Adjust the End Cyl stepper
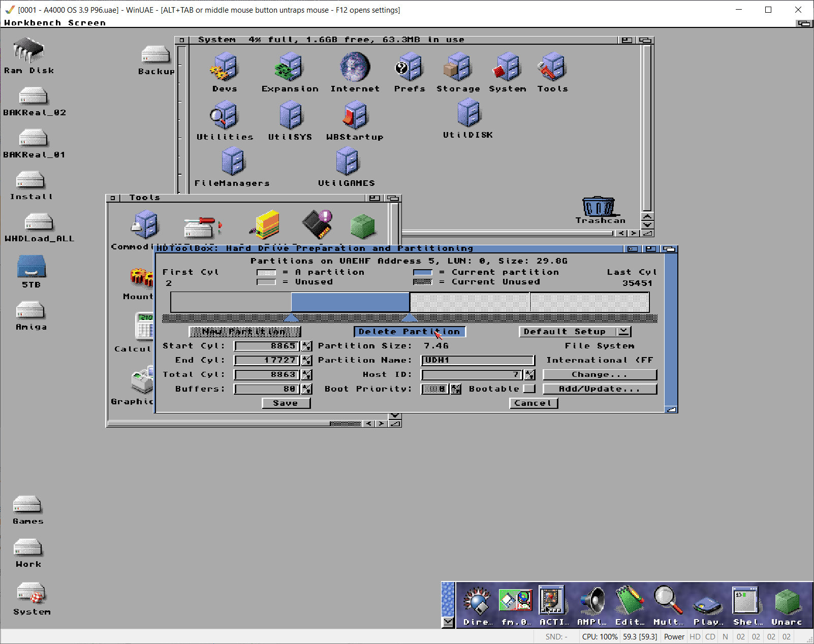The width and height of the screenshot is (814, 644). point(306,360)
